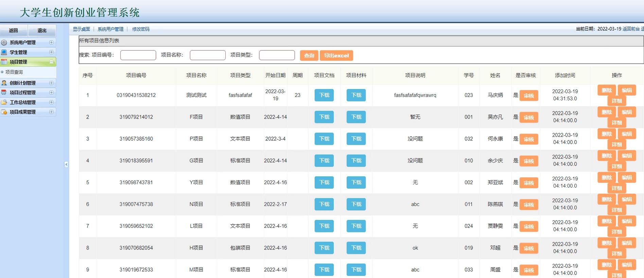Open 修改密码 in the top menu
The height and width of the screenshot is (278, 644).
141,29
